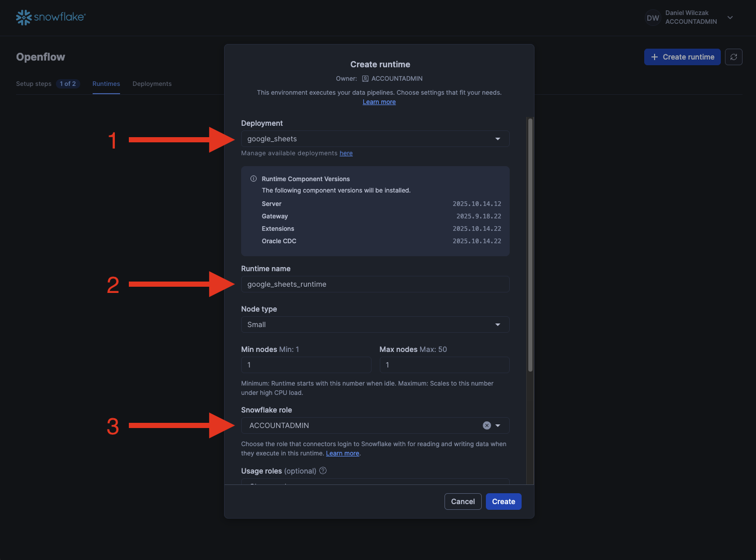Cancel the Create runtime dialog
756x560 pixels.
click(x=463, y=502)
